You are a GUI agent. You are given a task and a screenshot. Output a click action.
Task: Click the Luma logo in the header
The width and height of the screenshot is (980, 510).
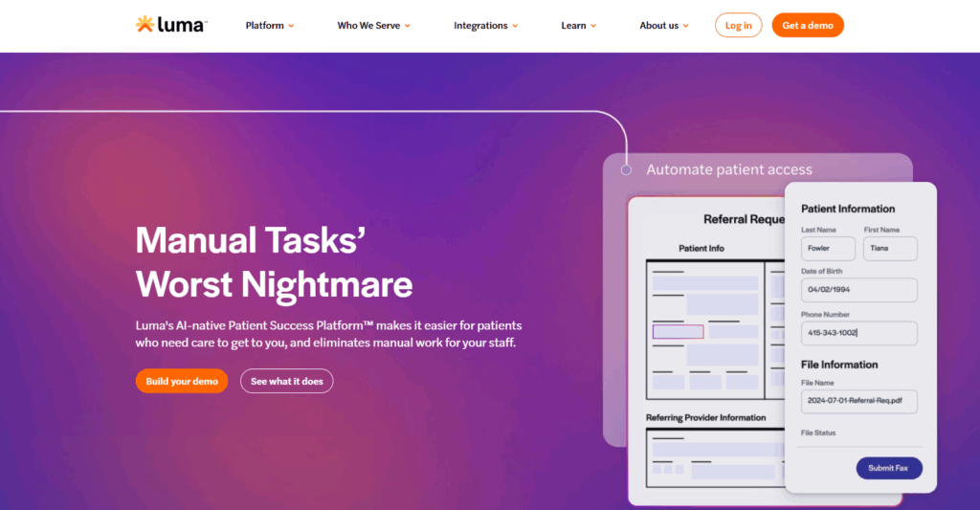[x=171, y=25]
